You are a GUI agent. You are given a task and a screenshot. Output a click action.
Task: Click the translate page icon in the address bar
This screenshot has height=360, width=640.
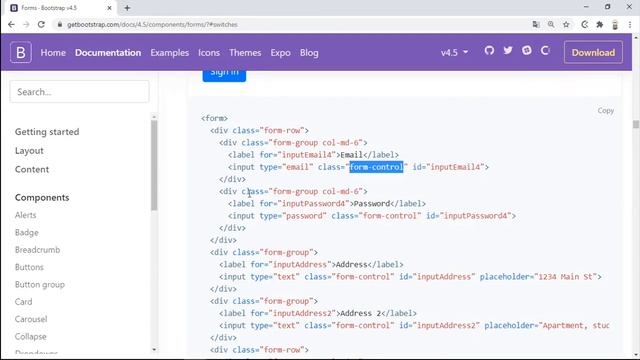coord(536,24)
